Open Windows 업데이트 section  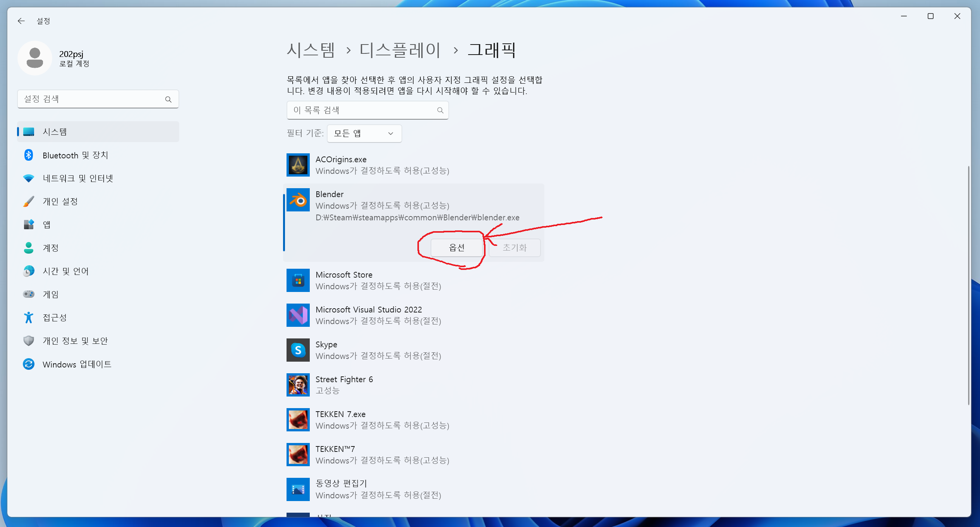coord(77,364)
